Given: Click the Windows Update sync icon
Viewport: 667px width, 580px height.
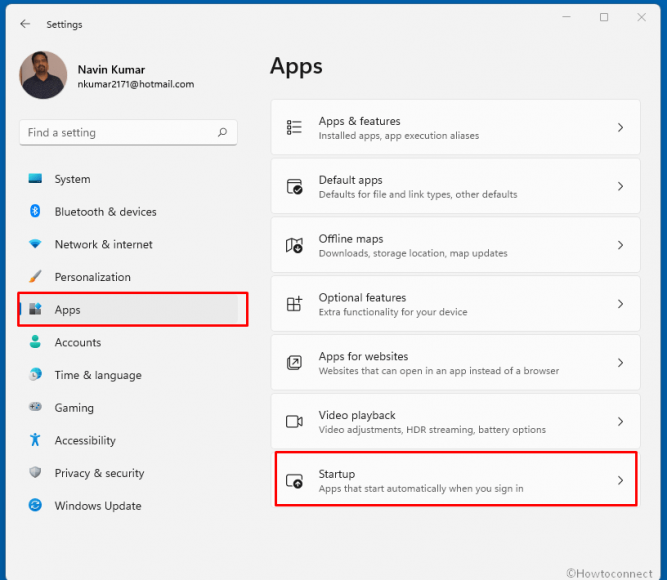Looking at the screenshot, I should pos(35,505).
